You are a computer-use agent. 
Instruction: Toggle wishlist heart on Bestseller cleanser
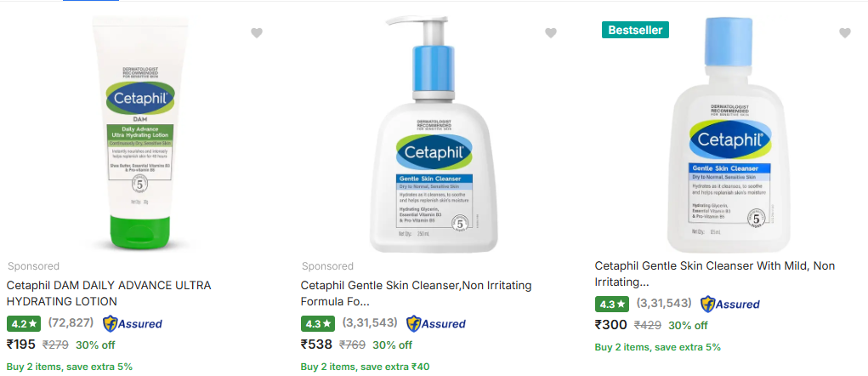(845, 33)
